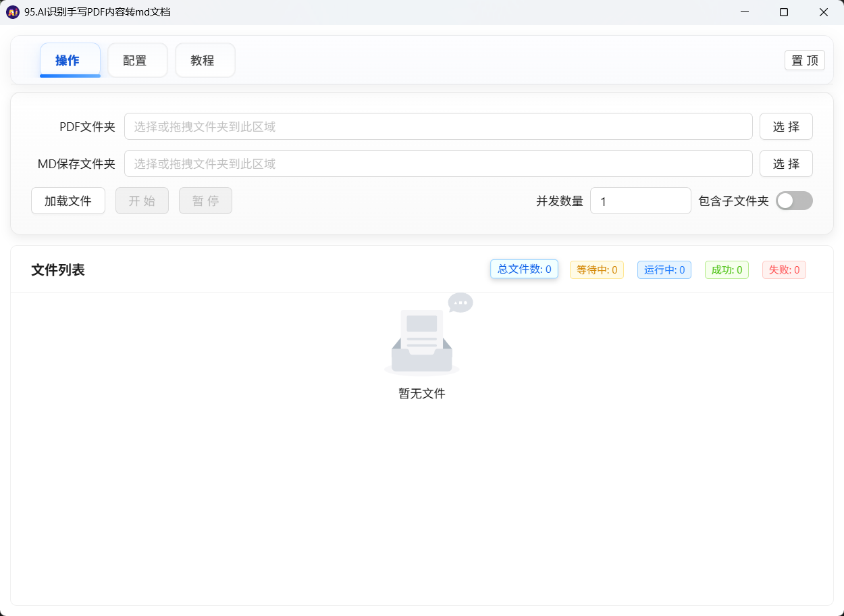Viewport: 844px width, 616px height.
Task: Click the 置顶 pin button
Action: coord(804,60)
